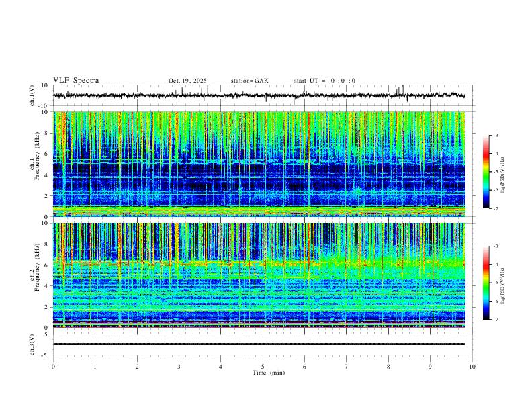Select the date text 'Oct. 19, 2025'
532x411 pixels.
pos(187,81)
